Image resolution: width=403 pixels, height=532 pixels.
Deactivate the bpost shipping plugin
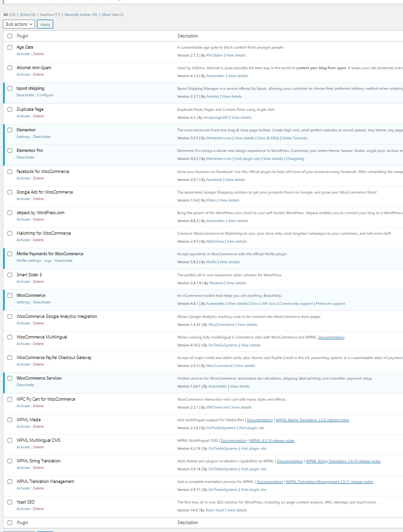[25, 95]
